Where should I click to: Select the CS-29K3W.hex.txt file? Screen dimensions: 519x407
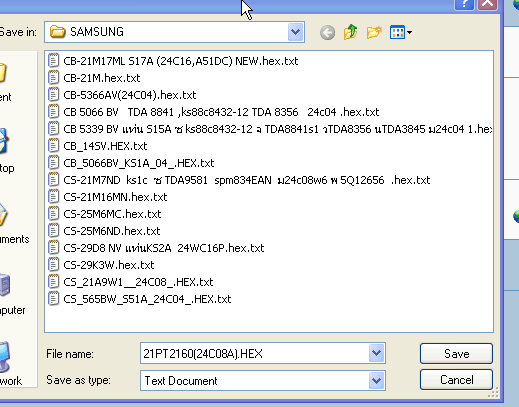click(x=109, y=265)
